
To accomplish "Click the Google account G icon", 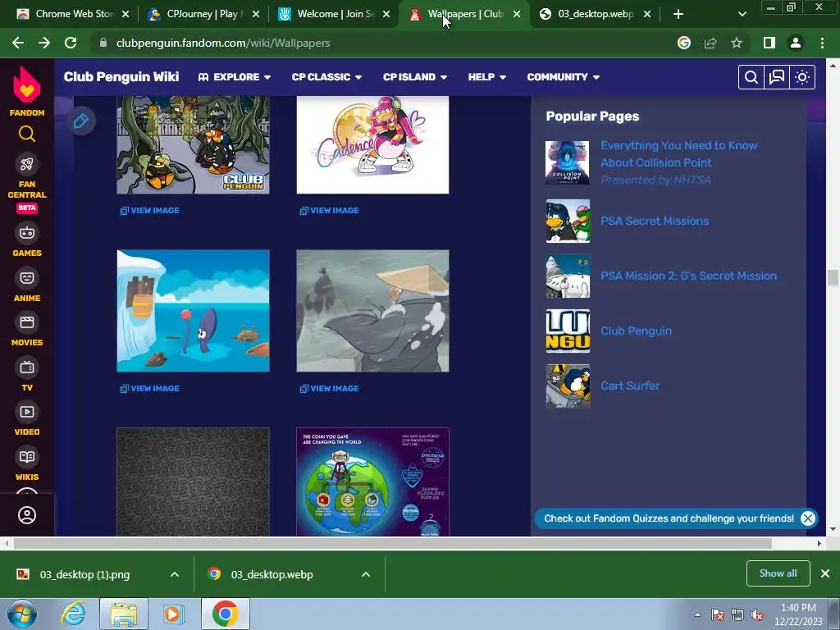I will click(x=684, y=43).
